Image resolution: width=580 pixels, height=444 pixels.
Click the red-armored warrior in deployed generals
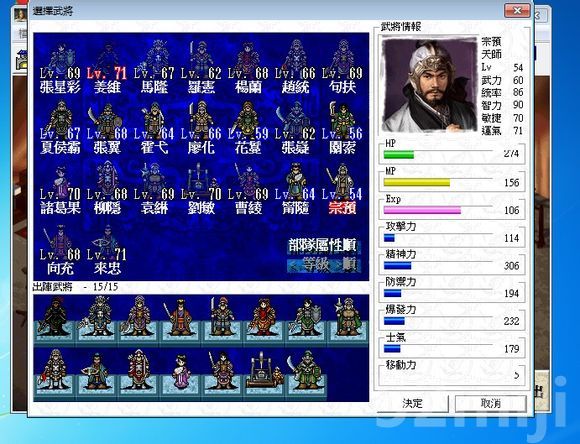263,317
